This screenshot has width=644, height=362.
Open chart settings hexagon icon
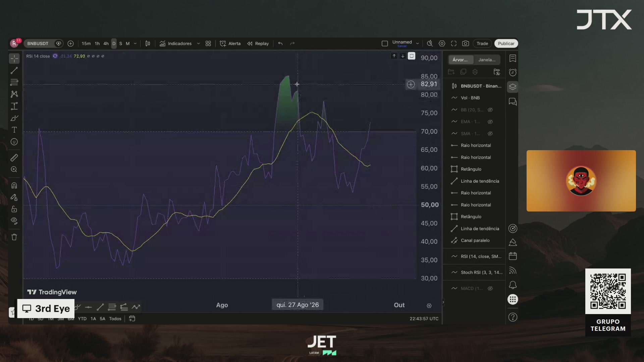(x=442, y=44)
